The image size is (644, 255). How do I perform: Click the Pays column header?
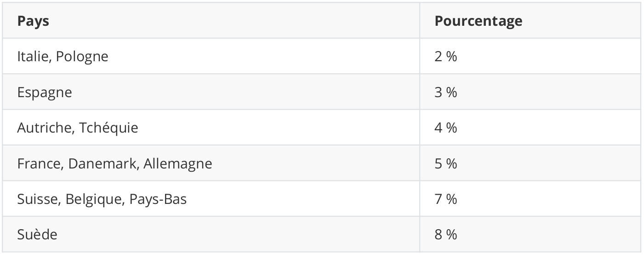(33, 21)
